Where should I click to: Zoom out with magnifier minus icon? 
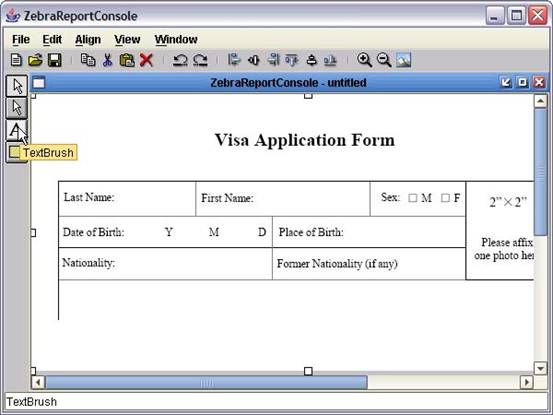click(384, 60)
